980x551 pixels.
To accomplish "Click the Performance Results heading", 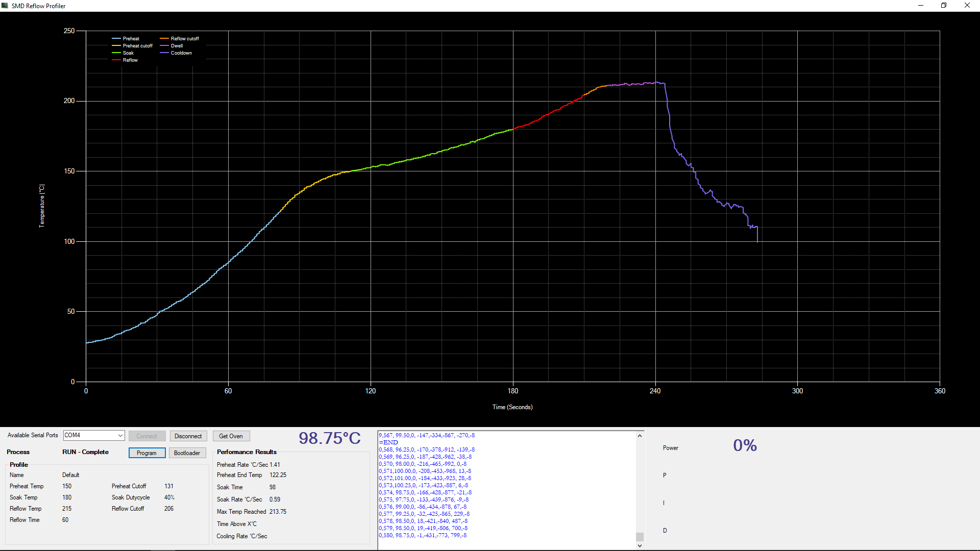I will (247, 452).
